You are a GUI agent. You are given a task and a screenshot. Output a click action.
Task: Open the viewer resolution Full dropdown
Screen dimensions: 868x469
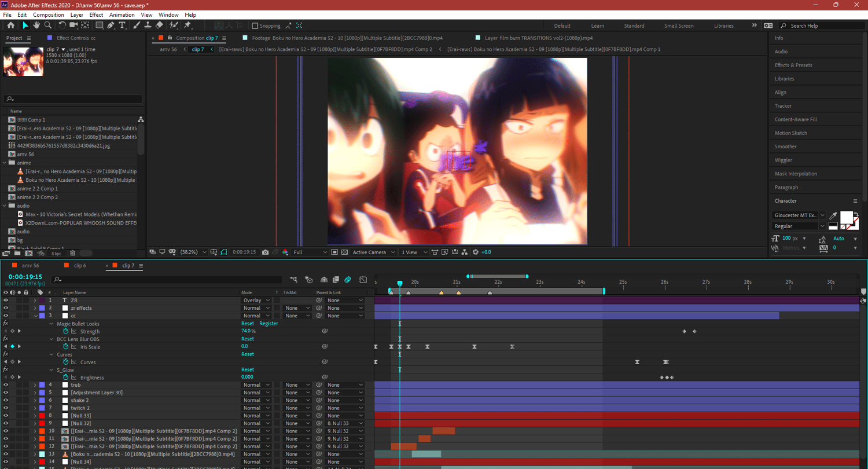310,252
